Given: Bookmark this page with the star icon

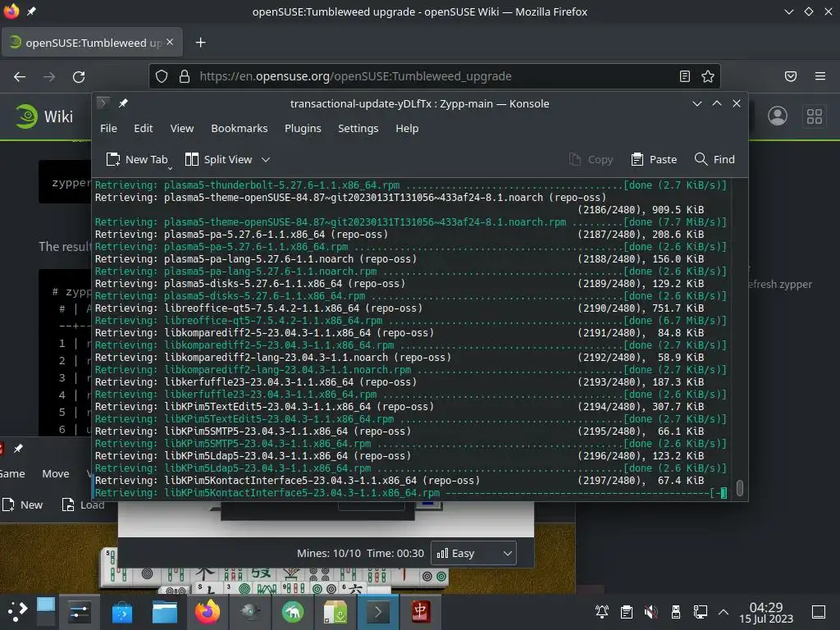Looking at the screenshot, I should [708, 76].
